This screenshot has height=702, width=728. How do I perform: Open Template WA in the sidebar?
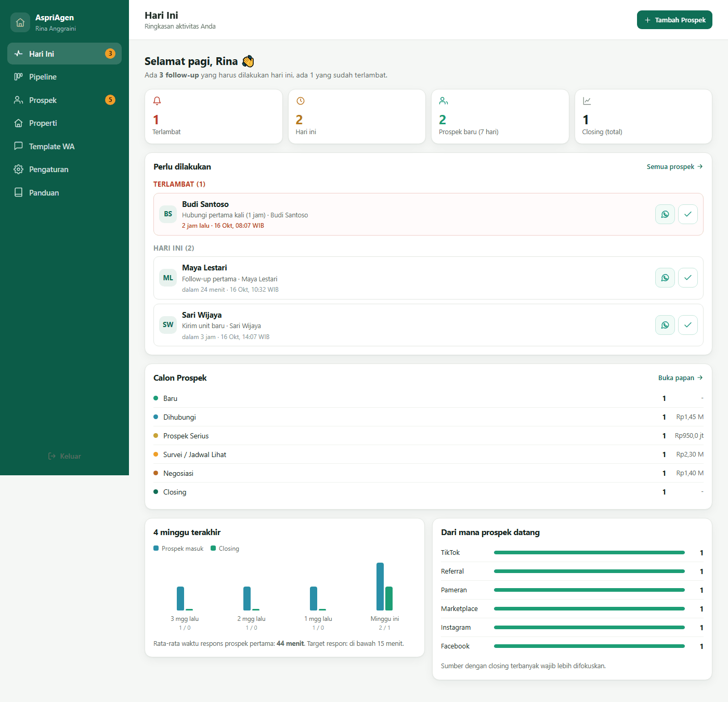tap(64, 146)
